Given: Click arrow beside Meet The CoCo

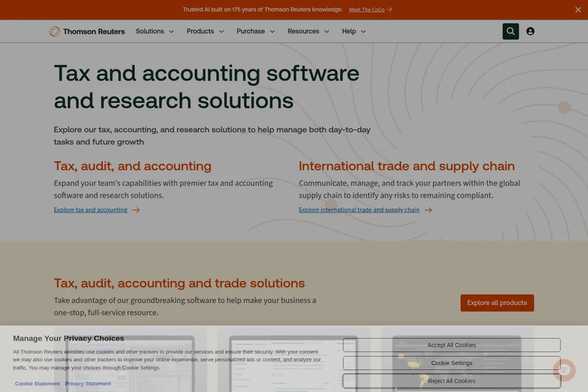Looking at the screenshot, I should point(390,9).
